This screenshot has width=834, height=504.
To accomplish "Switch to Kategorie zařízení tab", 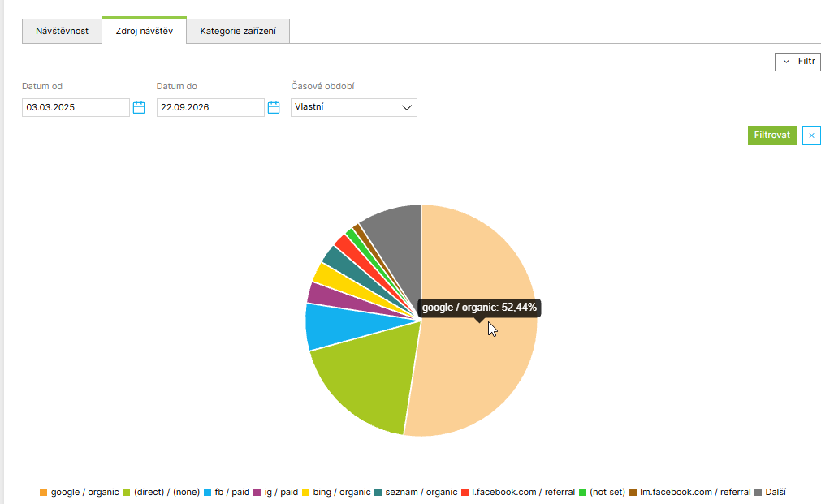I will tap(238, 31).
